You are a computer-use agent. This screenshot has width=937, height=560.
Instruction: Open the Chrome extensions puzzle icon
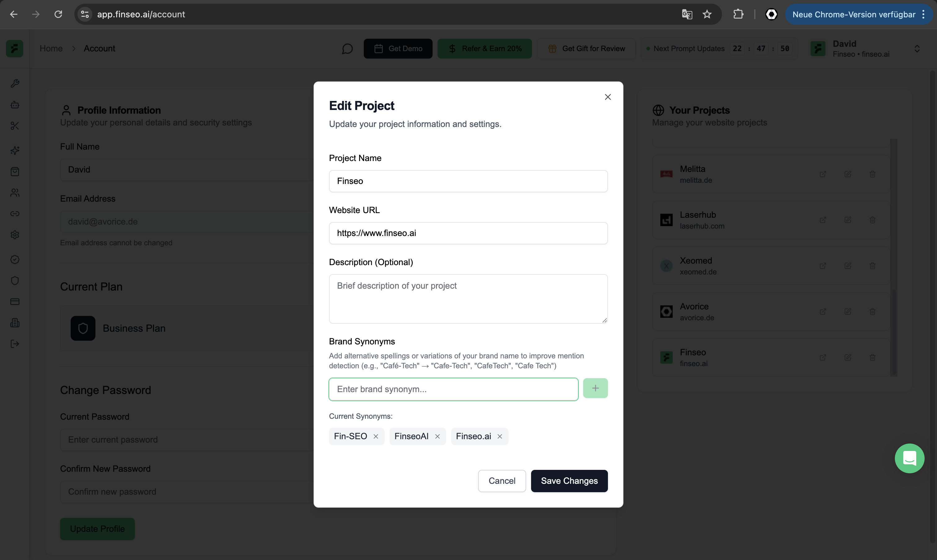pos(738,14)
